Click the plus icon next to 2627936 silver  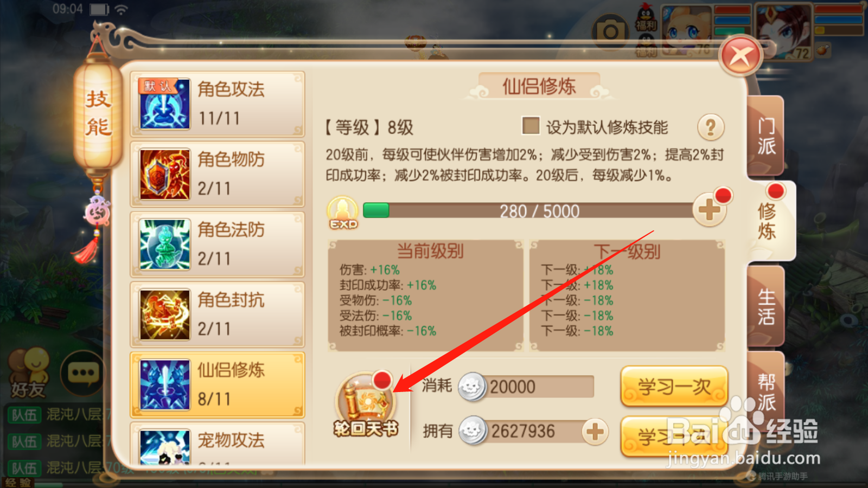(x=595, y=432)
